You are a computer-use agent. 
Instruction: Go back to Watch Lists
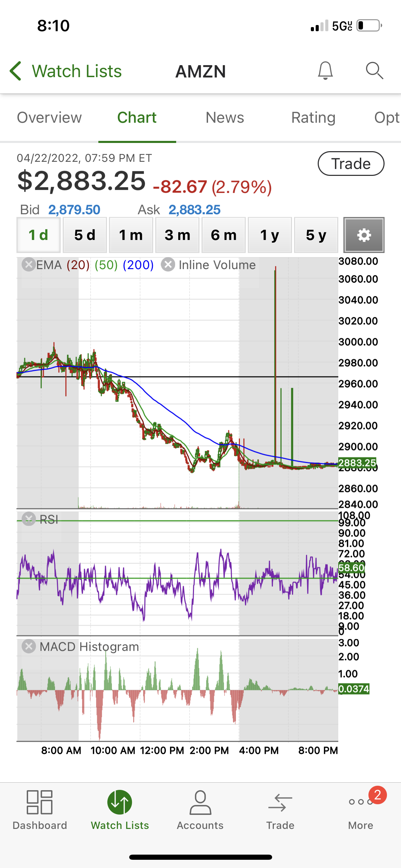pyautogui.click(x=65, y=71)
